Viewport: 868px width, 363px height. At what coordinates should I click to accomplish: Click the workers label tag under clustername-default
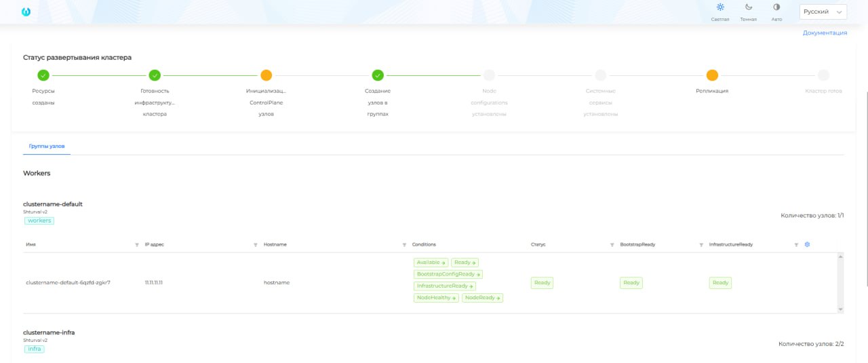tap(39, 221)
